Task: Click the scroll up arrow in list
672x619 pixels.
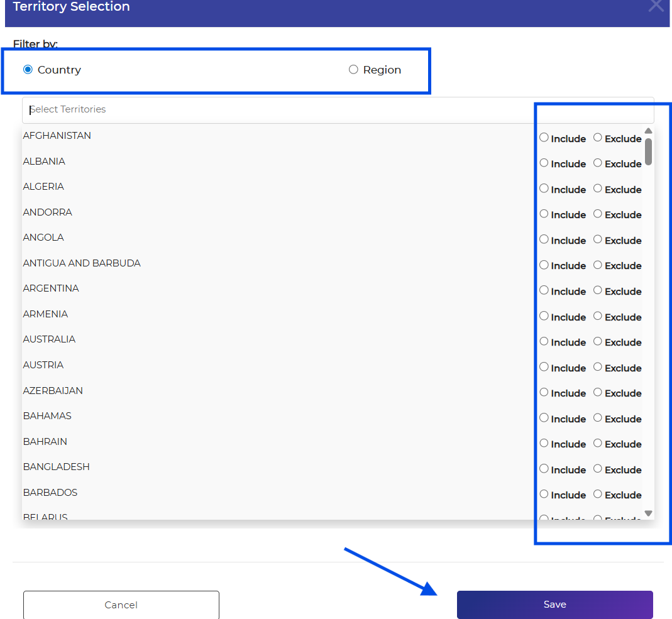Action: click(648, 131)
